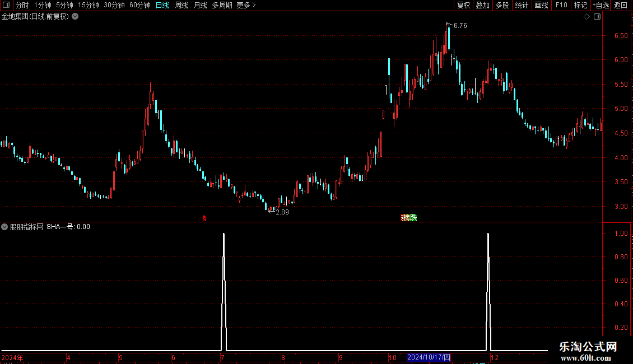Open the 统计 statistics button

click(521, 5)
